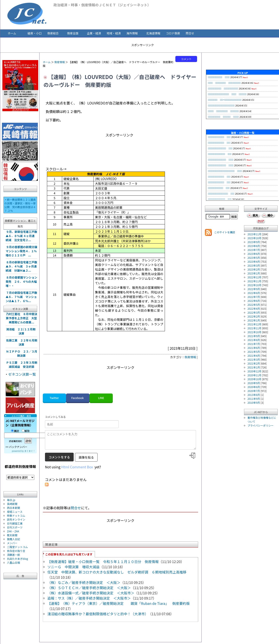Open the 2020年7月 archive link
Screen dimensions: 279x644
(x=253, y=391)
